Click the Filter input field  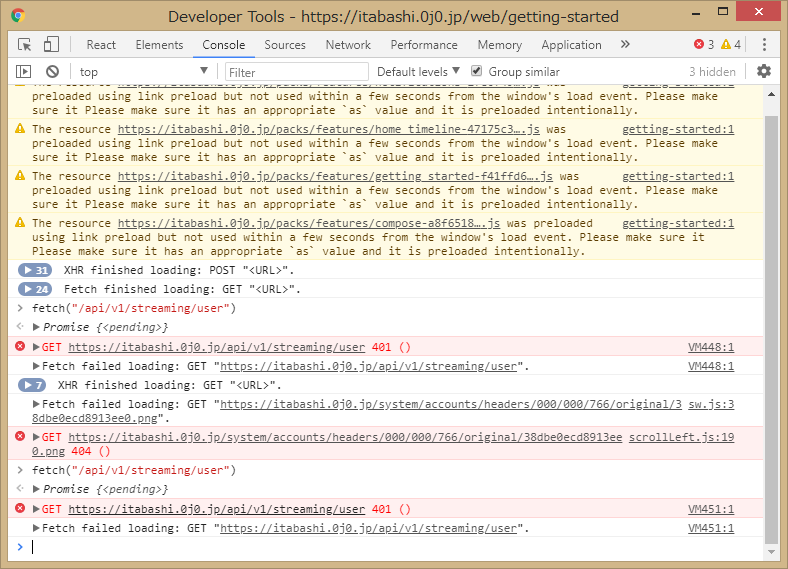pos(295,72)
